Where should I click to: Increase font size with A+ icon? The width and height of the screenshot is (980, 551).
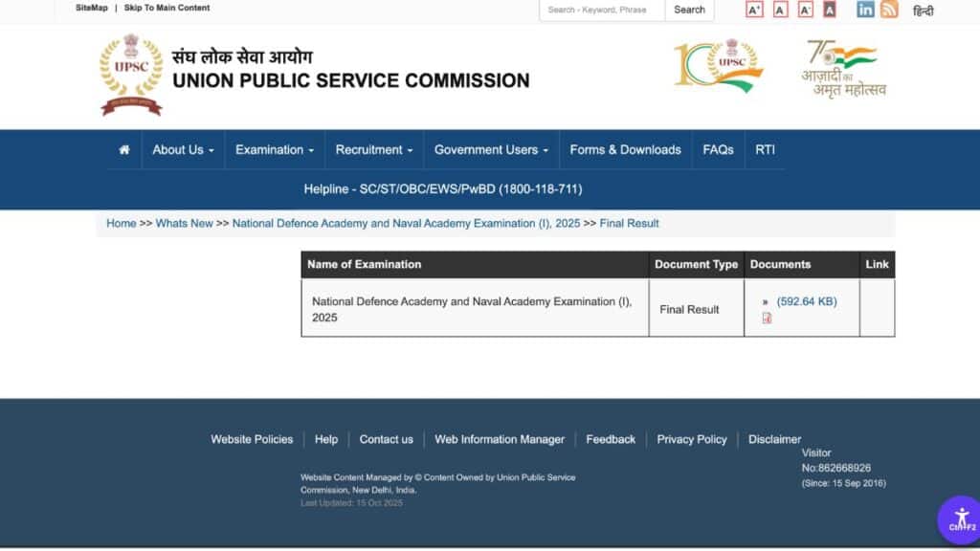754,10
